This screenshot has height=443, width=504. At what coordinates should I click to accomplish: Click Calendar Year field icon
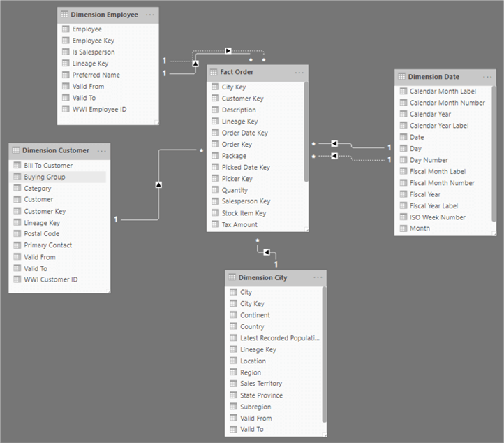click(x=403, y=114)
